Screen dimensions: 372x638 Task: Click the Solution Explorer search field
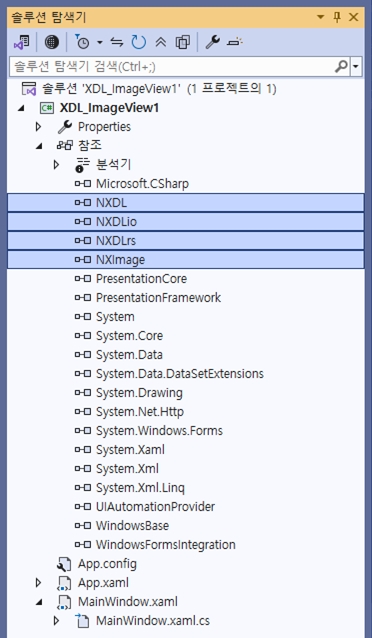[x=174, y=66]
